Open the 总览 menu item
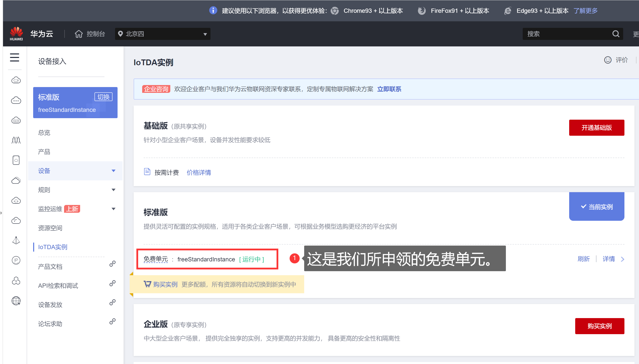 (44, 132)
